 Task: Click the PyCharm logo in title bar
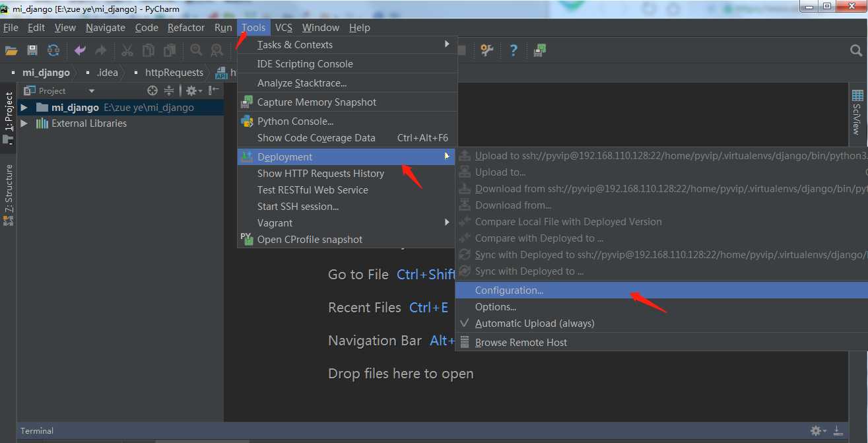[x=5, y=9]
